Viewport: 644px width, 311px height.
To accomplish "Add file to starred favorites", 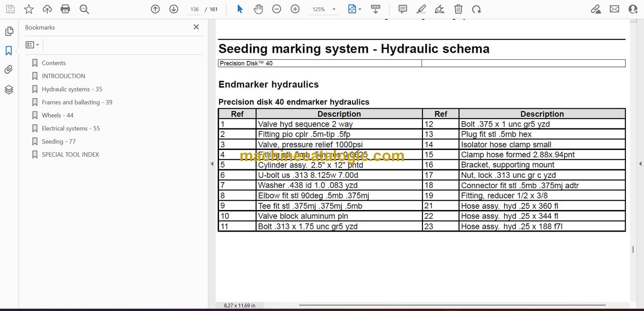I will click(x=29, y=9).
